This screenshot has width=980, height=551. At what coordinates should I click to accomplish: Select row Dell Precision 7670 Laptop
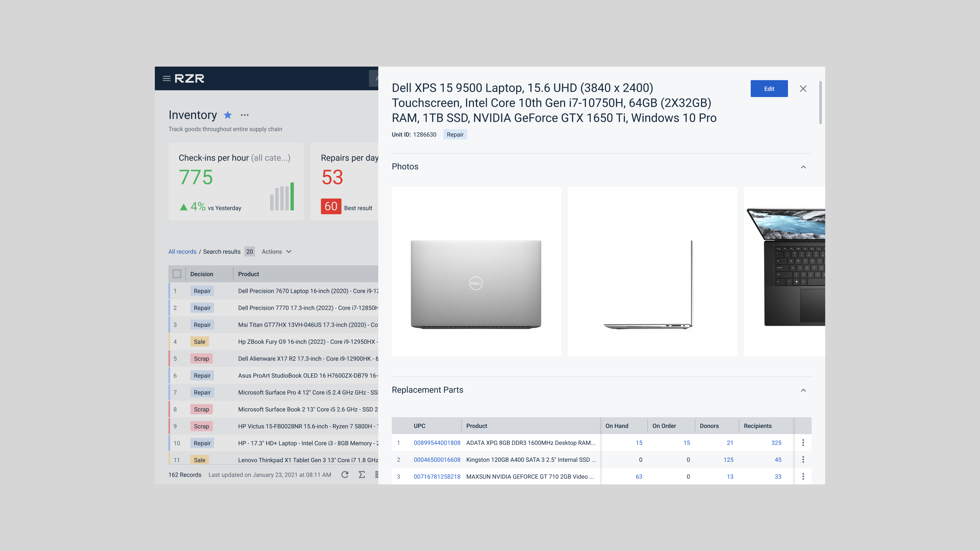pyautogui.click(x=273, y=291)
